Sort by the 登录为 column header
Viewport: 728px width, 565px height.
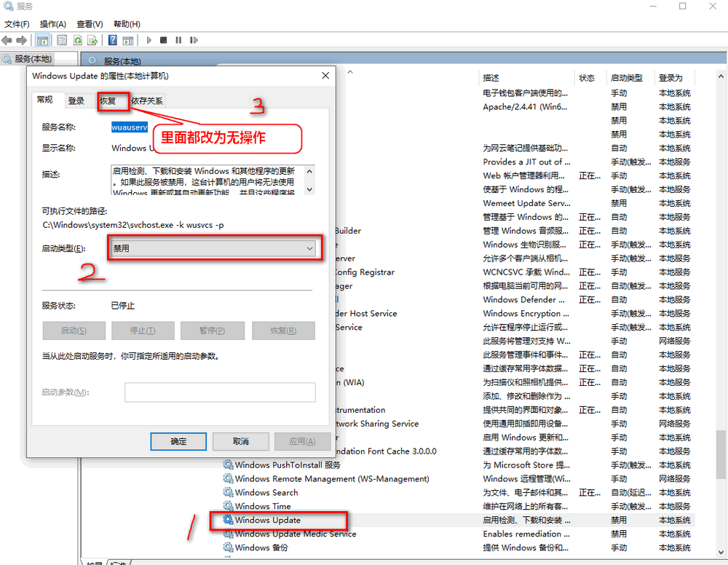(674, 78)
